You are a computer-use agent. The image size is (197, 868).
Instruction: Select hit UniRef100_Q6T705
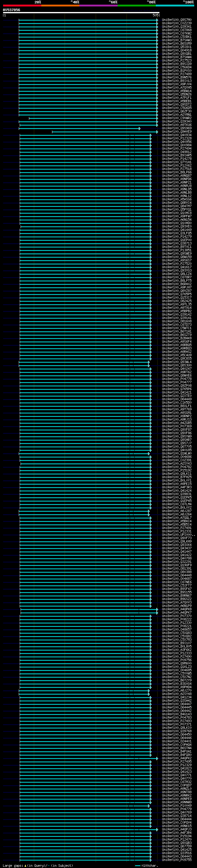pos(176,446)
